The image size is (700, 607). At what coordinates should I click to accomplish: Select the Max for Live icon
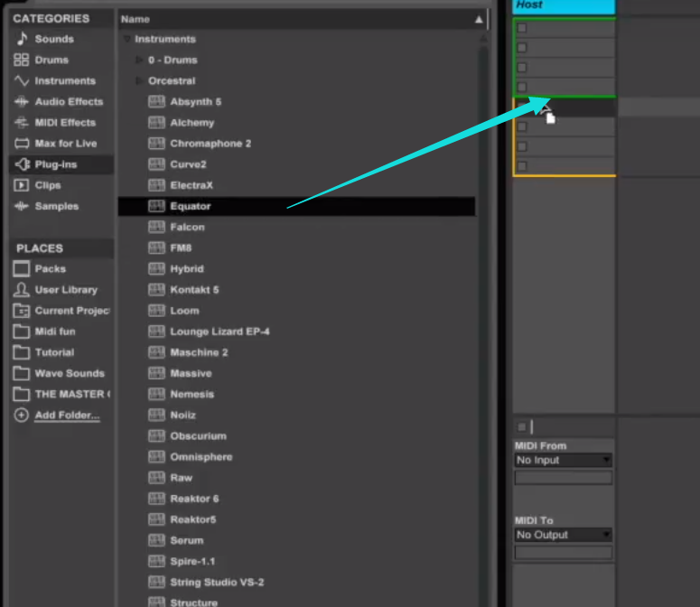pos(22,144)
